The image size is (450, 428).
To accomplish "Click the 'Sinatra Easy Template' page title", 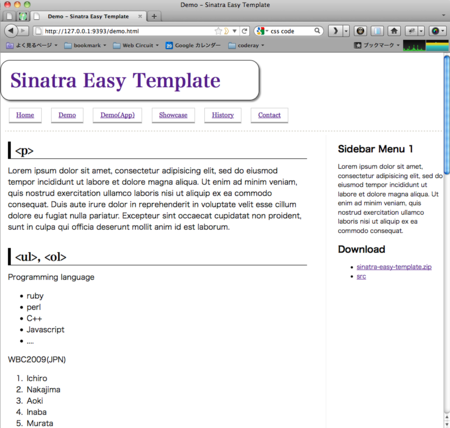I will click(x=115, y=80).
